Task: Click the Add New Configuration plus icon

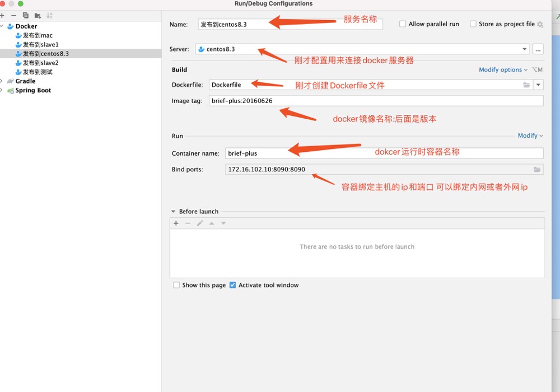Action: [2, 16]
